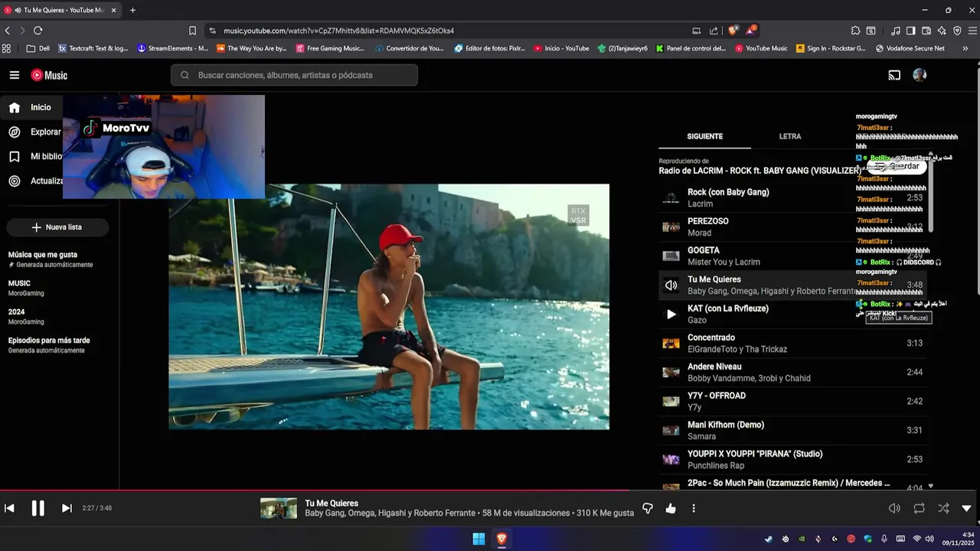This screenshot has height=551, width=980.
Task: Click Brave browser in the taskbar
Action: pos(501,539)
